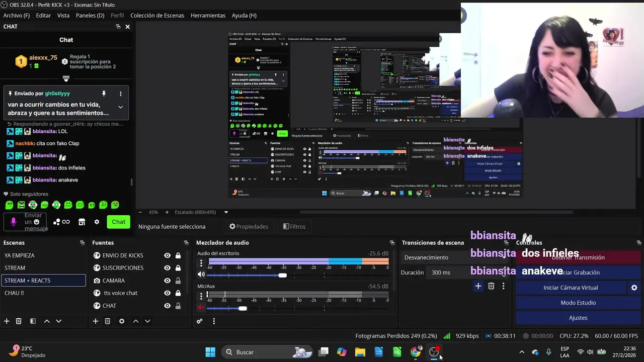Open Mic/Aux options dots

[x=201, y=296]
